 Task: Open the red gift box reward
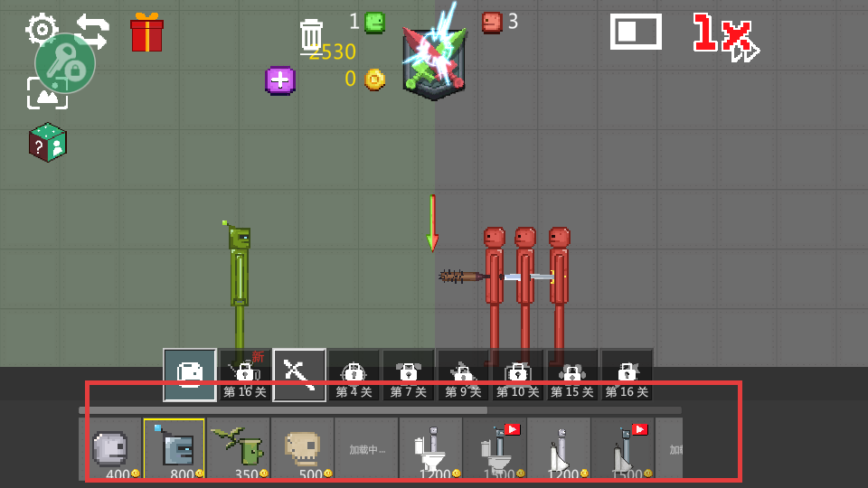point(146,33)
